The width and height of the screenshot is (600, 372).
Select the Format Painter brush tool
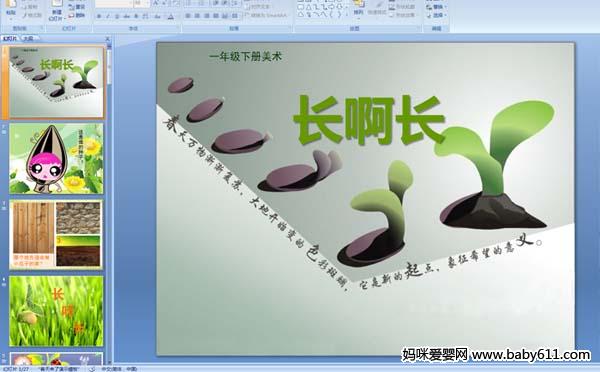pos(31,16)
